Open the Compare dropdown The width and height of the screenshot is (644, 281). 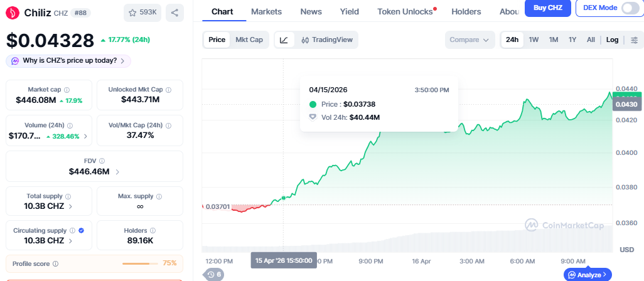[470, 40]
